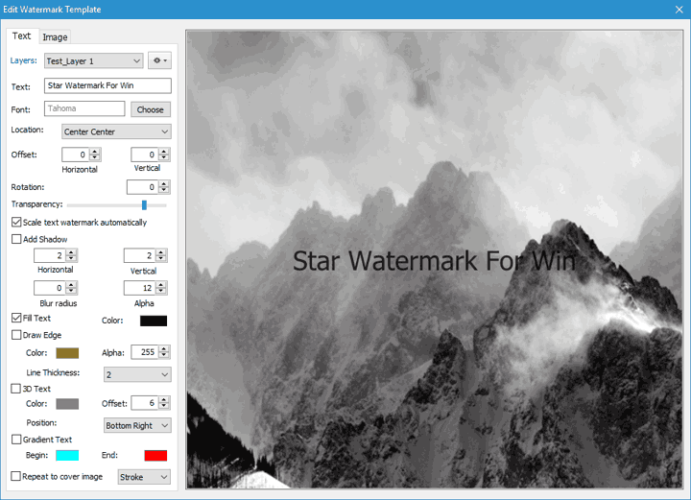Open the gray 3D Text color swatch
691x500 pixels.
67,404
